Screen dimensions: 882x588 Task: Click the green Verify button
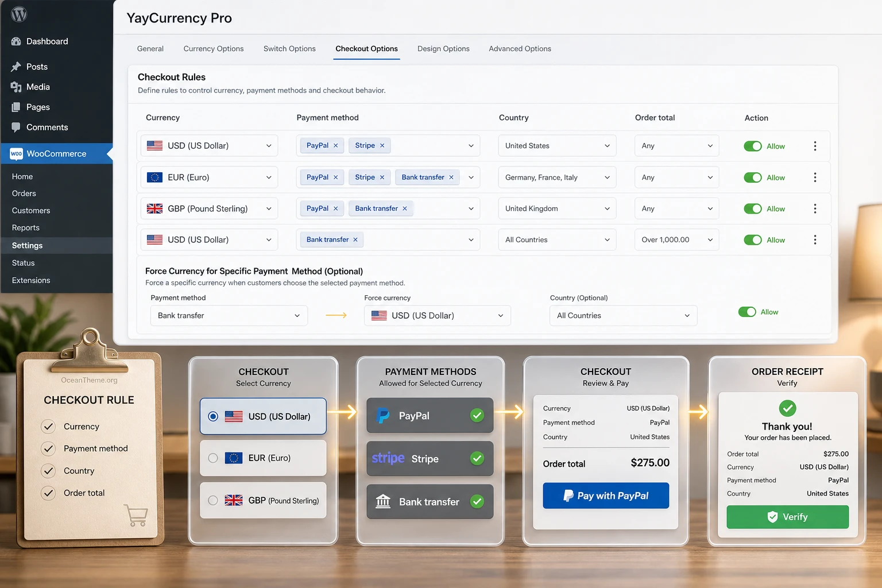pyautogui.click(x=787, y=517)
